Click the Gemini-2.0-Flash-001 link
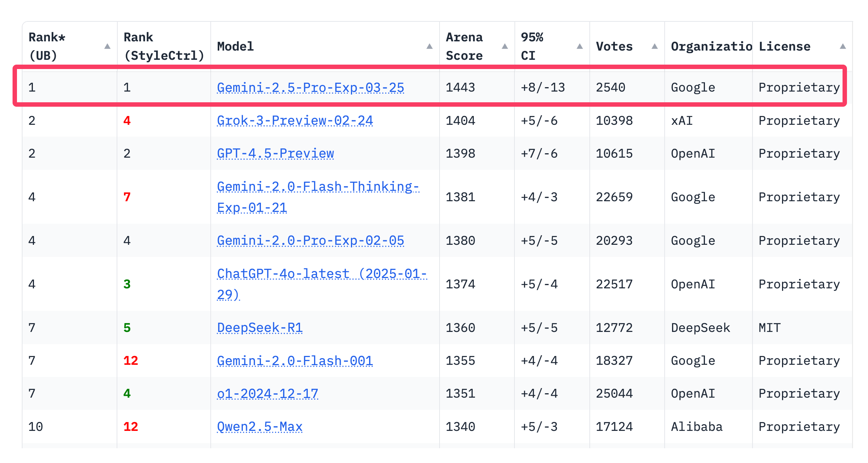868x463 pixels. pyautogui.click(x=295, y=360)
